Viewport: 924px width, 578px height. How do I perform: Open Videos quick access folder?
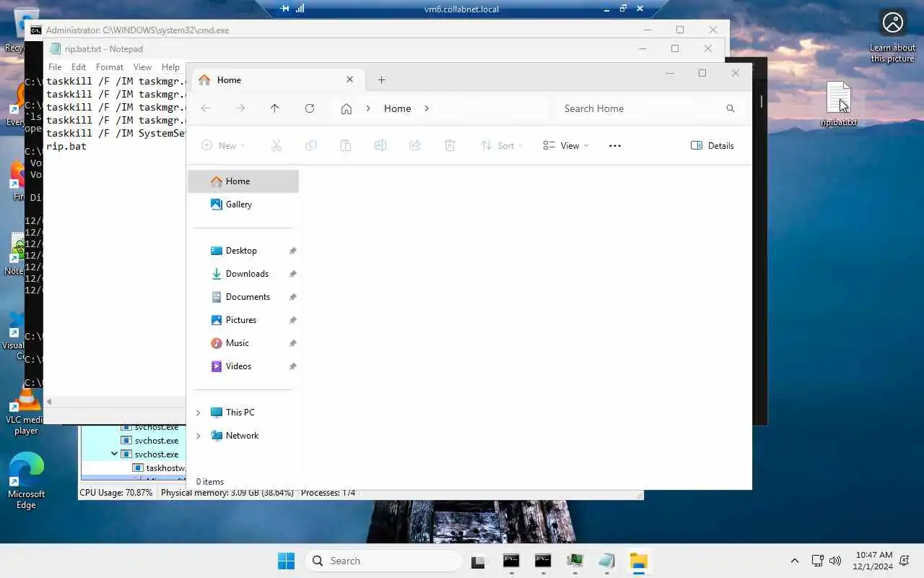point(243,366)
